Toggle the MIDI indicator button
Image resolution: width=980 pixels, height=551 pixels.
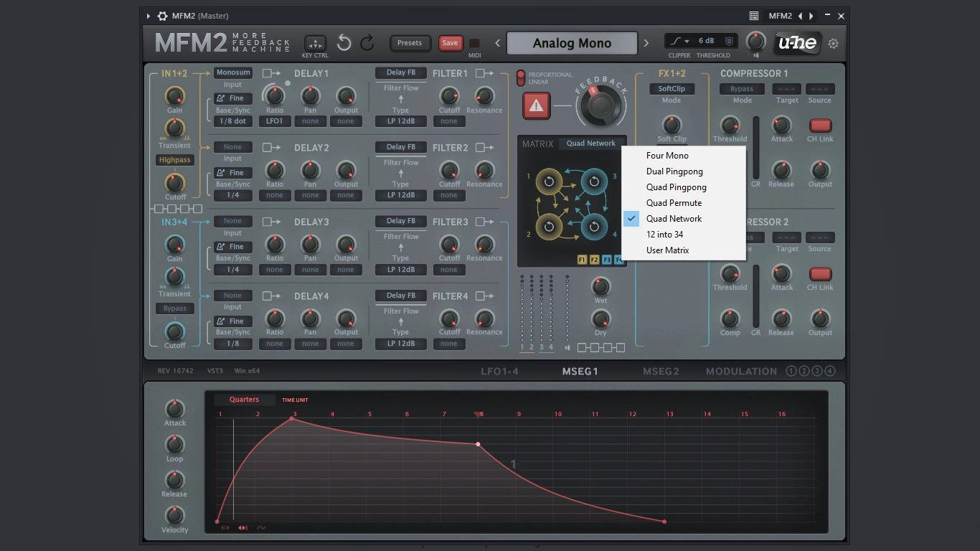coord(474,43)
